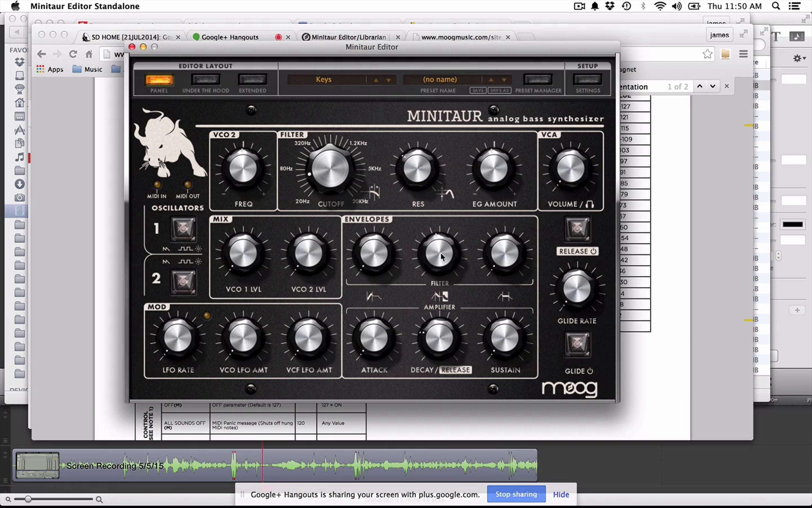Image resolution: width=812 pixels, height=508 pixels.
Task: Switch to the www.moogmusic.com tab
Action: click(x=461, y=37)
